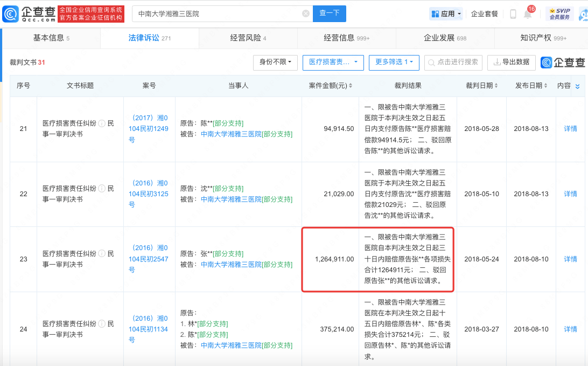Screen dimensions: 588x366
Task: Open defendant link 中南大学湘雅三医院 in row 24
Action: click(231, 346)
